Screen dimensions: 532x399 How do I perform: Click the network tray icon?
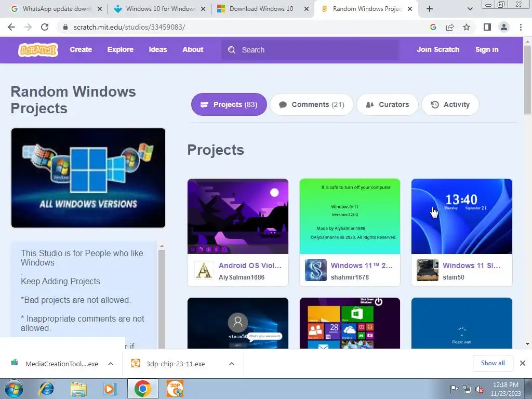point(467,389)
